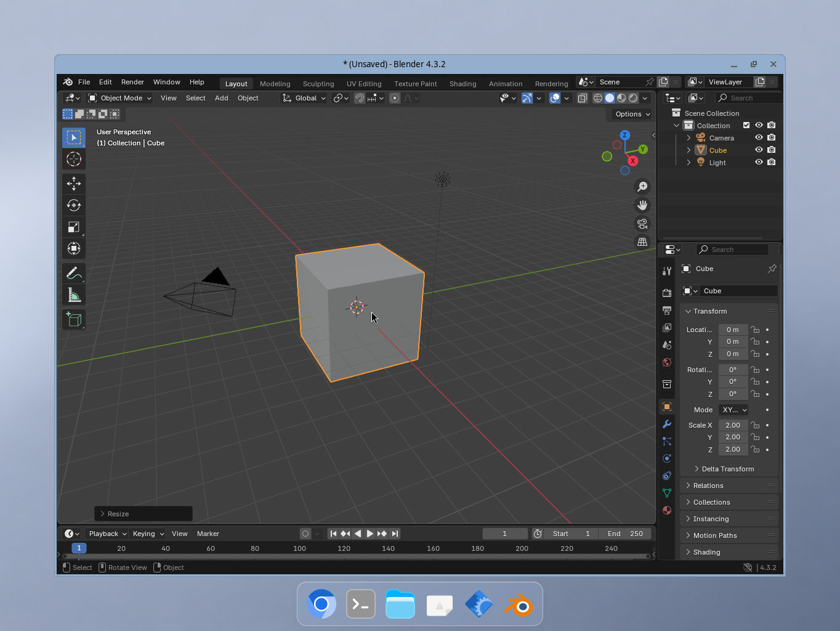Pick the Transform tool
This screenshot has height=631, width=840.
[x=74, y=248]
